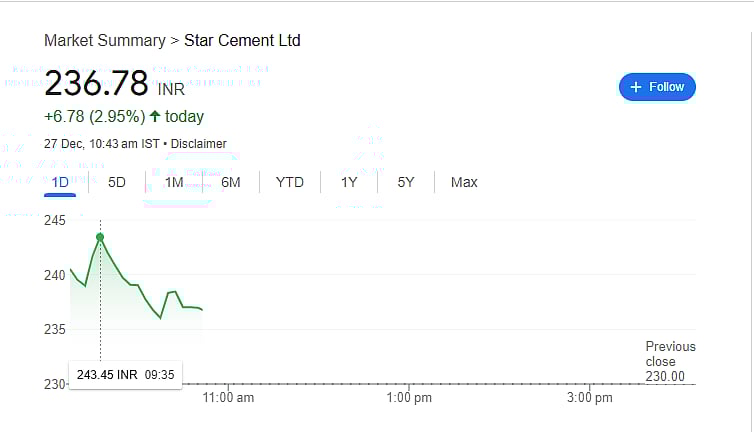Open the Disclaimer link
The height and width of the screenshot is (432, 754).
point(198,144)
